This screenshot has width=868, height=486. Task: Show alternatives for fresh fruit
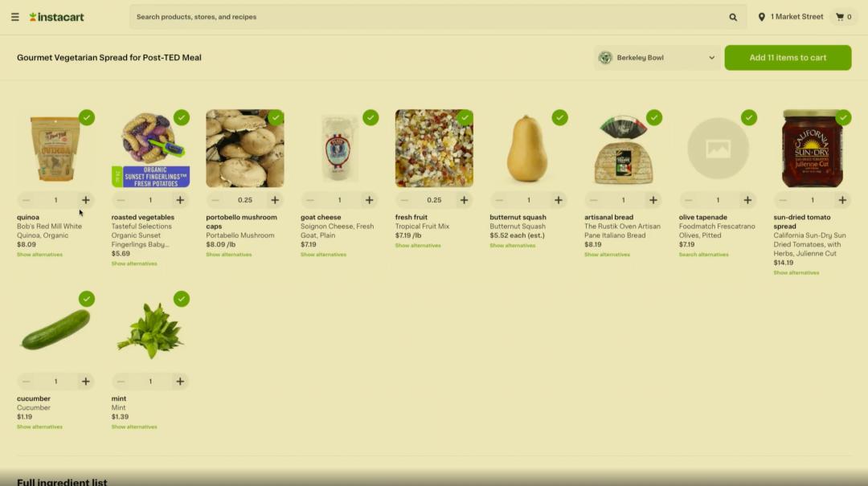point(418,246)
